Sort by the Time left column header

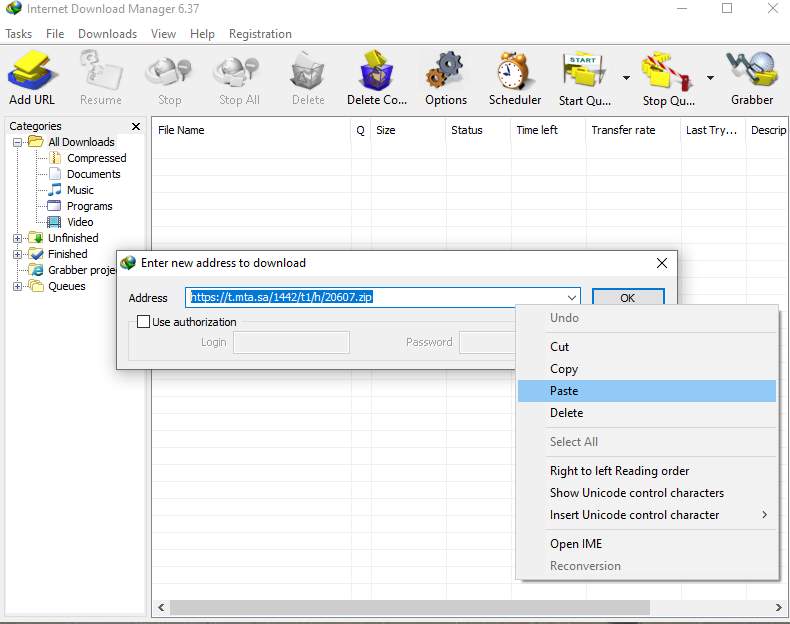[x=548, y=130]
